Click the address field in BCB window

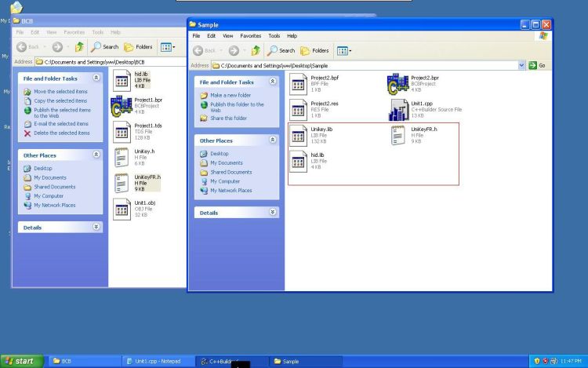click(x=111, y=62)
